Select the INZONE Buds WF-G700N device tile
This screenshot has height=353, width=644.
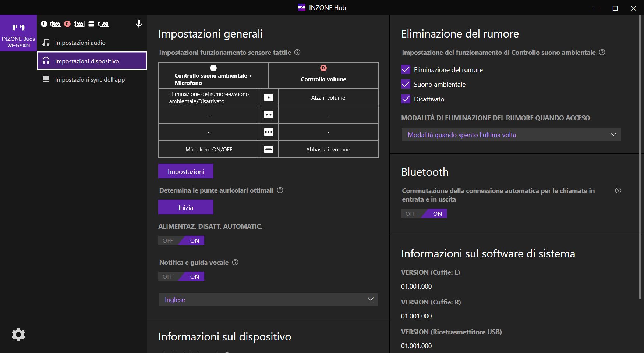pyautogui.click(x=18, y=33)
